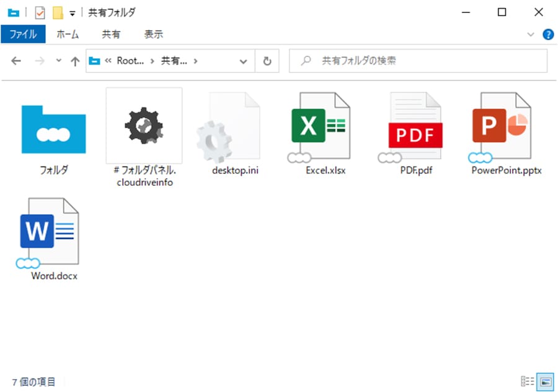Click the PDF.pdf name label
The image size is (558, 392).
click(416, 170)
